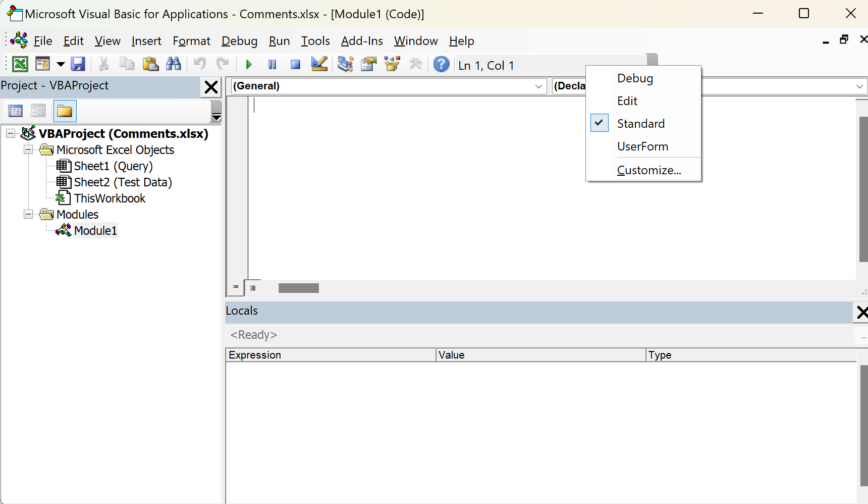Open the Format menu
The height and width of the screenshot is (504, 868).
191,41
